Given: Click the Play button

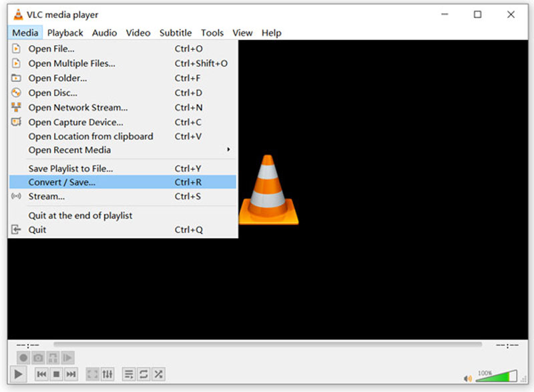Looking at the screenshot, I should click(18, 373).
